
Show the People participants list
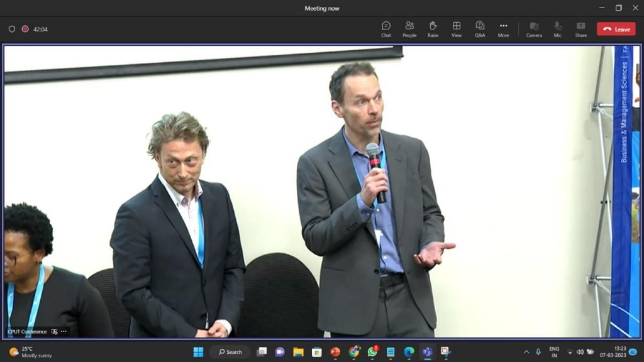pos(409,29)
